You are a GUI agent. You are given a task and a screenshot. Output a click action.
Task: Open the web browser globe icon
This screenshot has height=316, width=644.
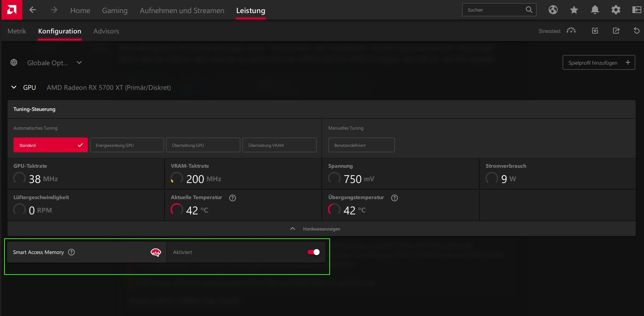(x=553, y=10)
